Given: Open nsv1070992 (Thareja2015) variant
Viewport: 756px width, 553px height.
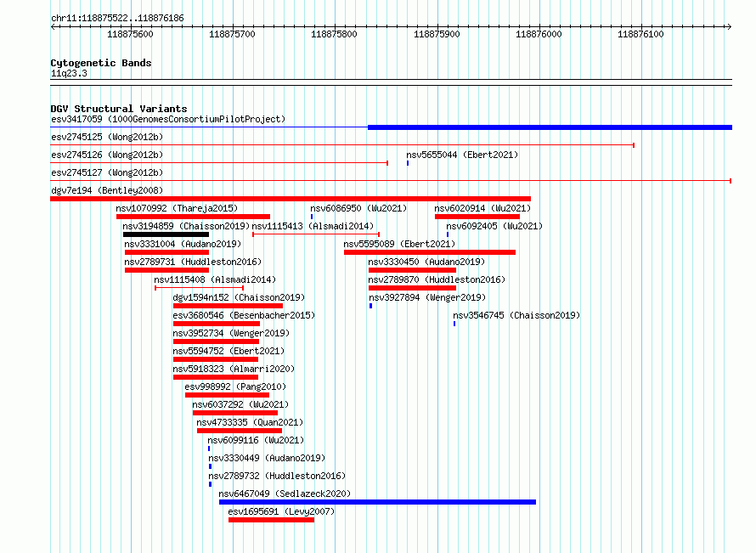Looking at the screenshot, I should pos(177,208).
